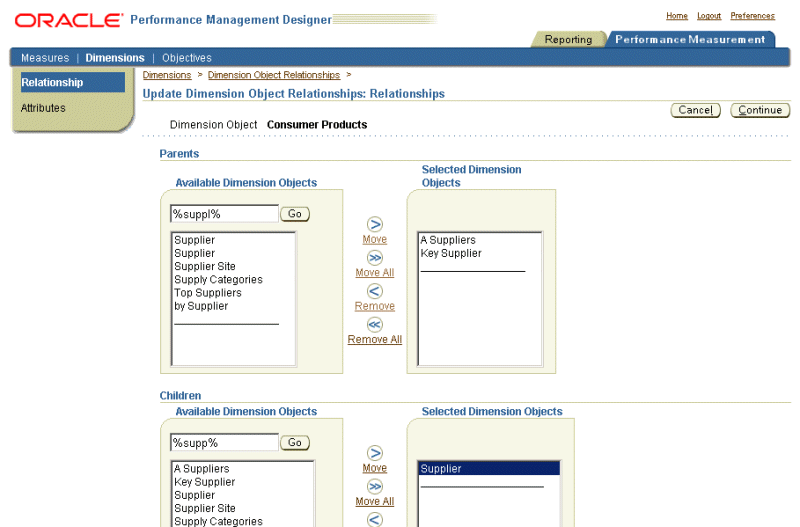This screenshot has width=800, height=527.
Task: Click the Move All double-arrow icon in Parents
Action: 375,258
